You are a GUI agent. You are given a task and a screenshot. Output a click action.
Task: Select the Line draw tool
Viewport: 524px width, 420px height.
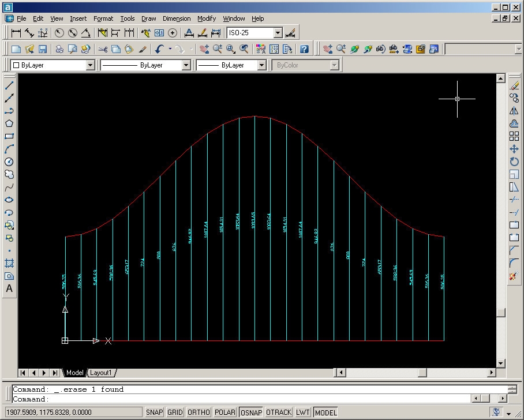coord(9,85)
